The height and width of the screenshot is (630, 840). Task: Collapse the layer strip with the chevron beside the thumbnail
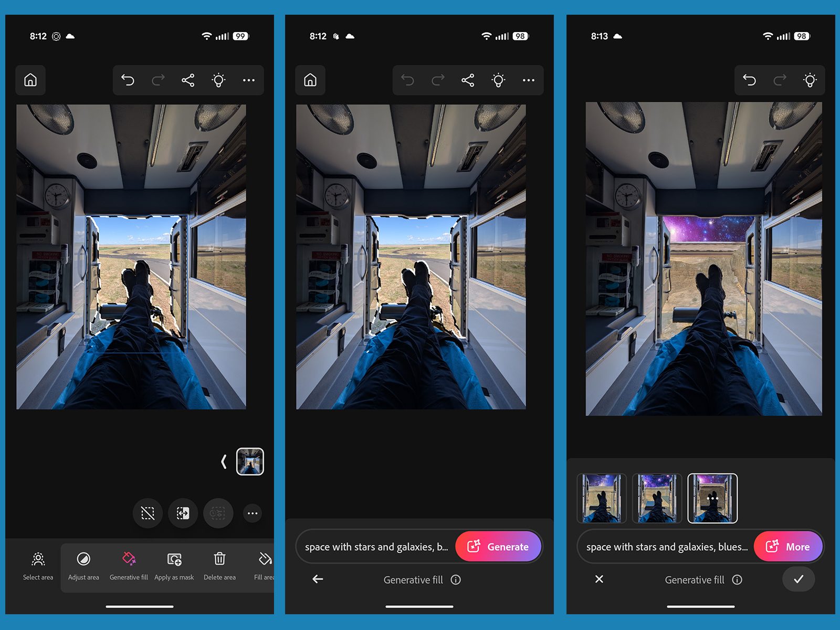(x=224, y=462)
